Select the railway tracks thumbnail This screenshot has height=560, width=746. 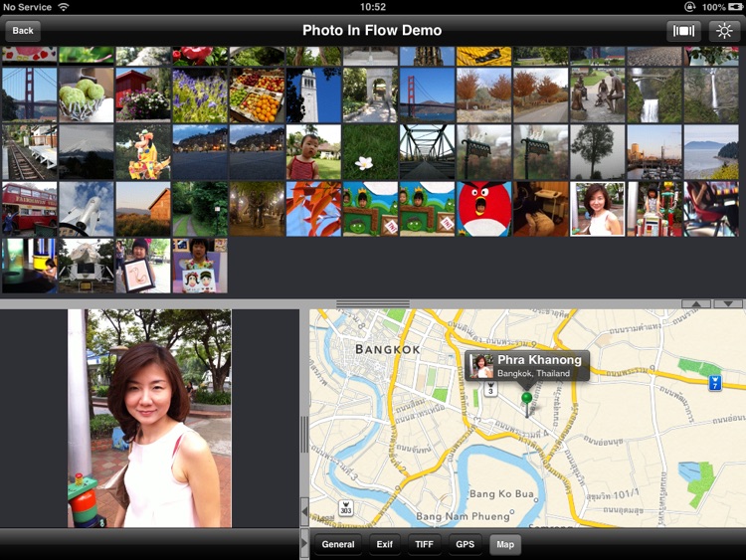(x=30, y=152)
